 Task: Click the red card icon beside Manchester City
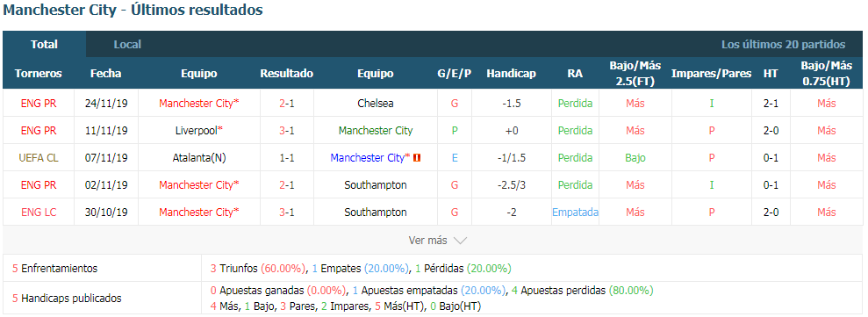click(418, 158)
